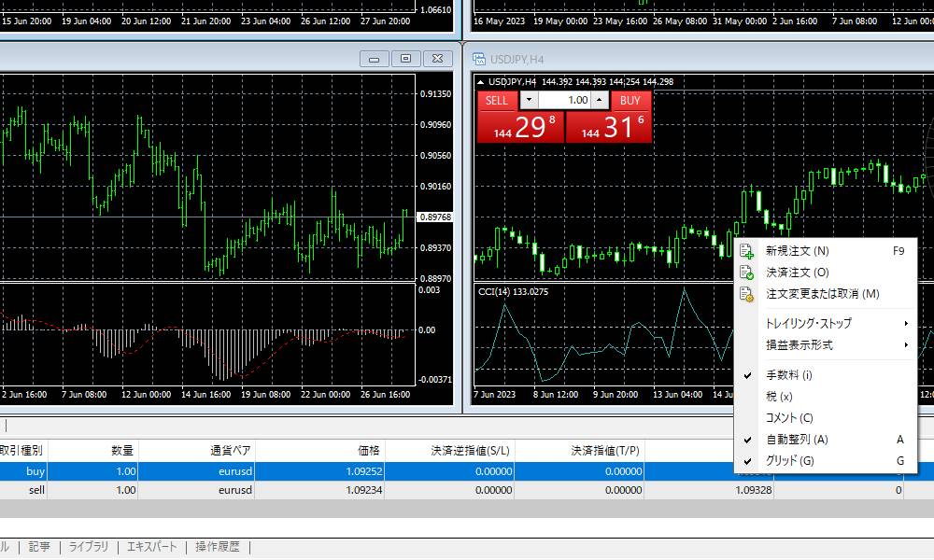Image resolution: width=934 pixels, height=560 pixels.
Task: Enable the Comment (コメント) menu option
Action: (788, 418)
